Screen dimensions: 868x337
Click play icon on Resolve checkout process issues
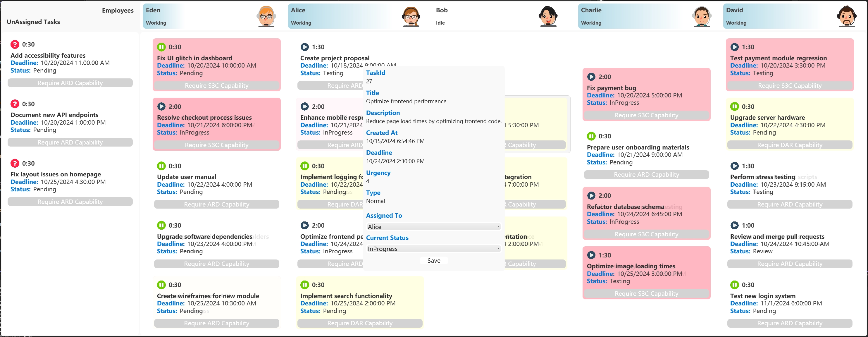point(161,106)
